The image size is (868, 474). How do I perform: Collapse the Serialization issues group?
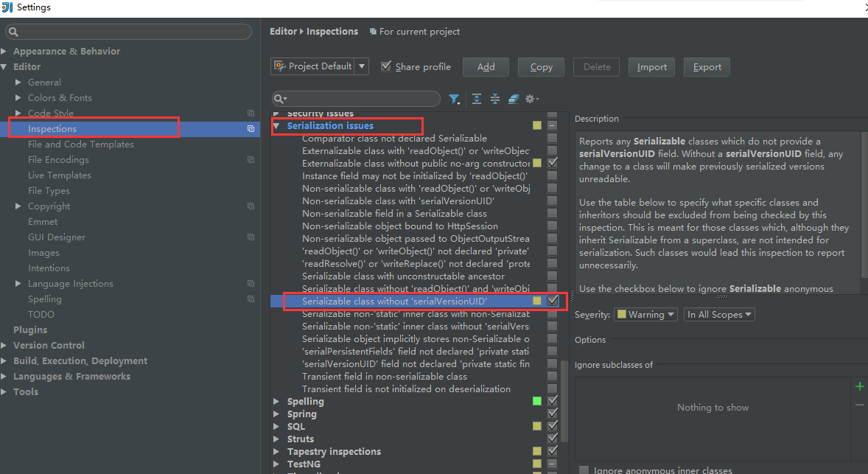pos(276,126)
